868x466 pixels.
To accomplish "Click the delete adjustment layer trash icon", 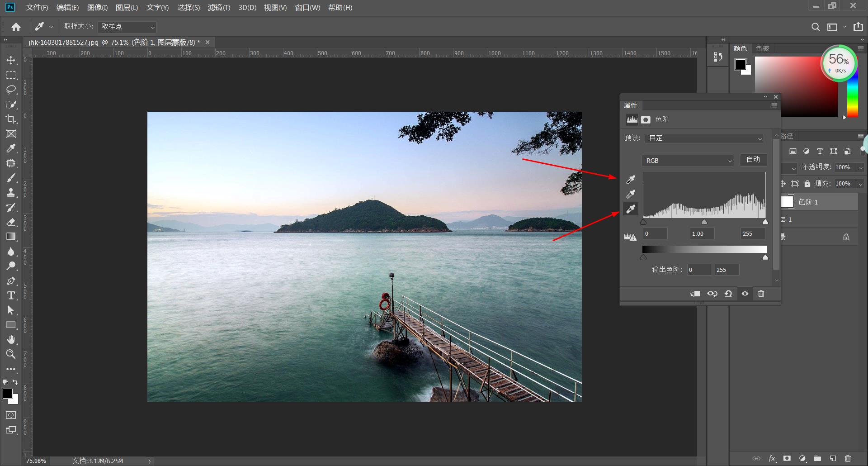I will pyautogui.click(x=761, y=294).
